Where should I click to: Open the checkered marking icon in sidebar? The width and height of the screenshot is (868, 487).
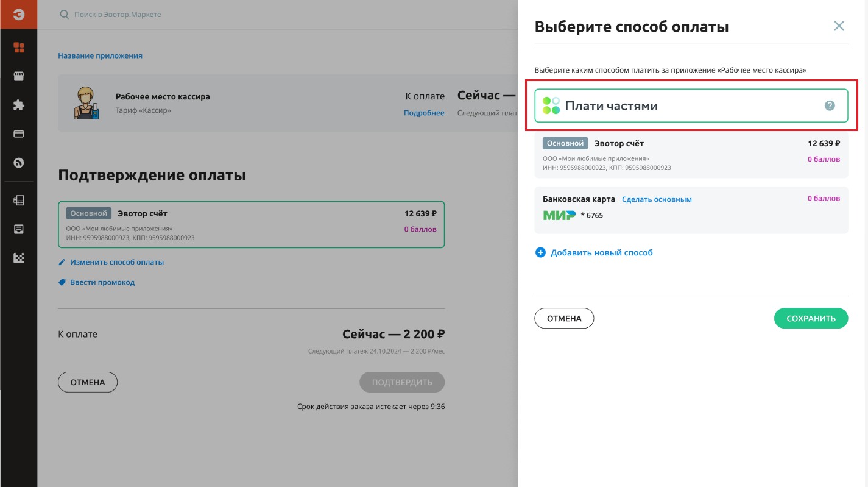(19, 258)
